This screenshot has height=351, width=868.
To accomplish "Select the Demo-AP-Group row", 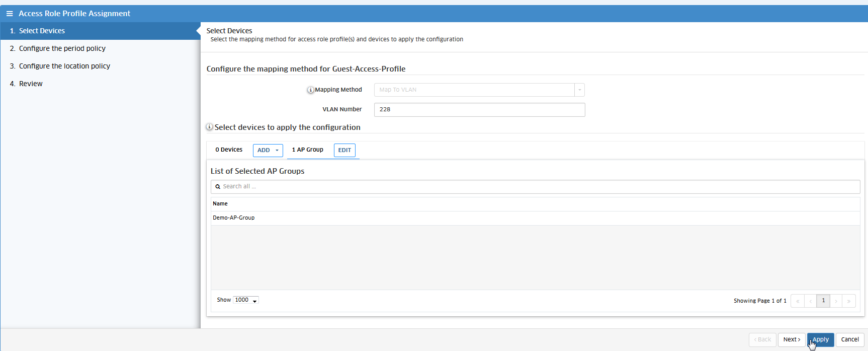I will pyautogui.click(x=234, y=218).
